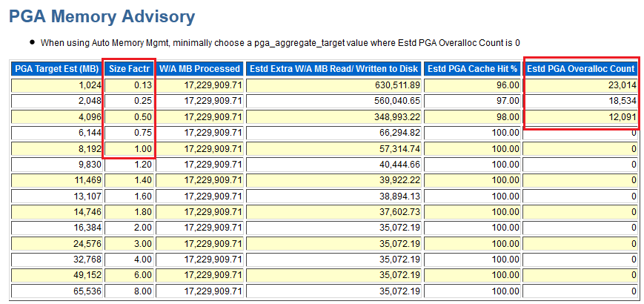Click the 0.13 size factor cell
This screenshot has height=304, width=644.
point(130,85)
